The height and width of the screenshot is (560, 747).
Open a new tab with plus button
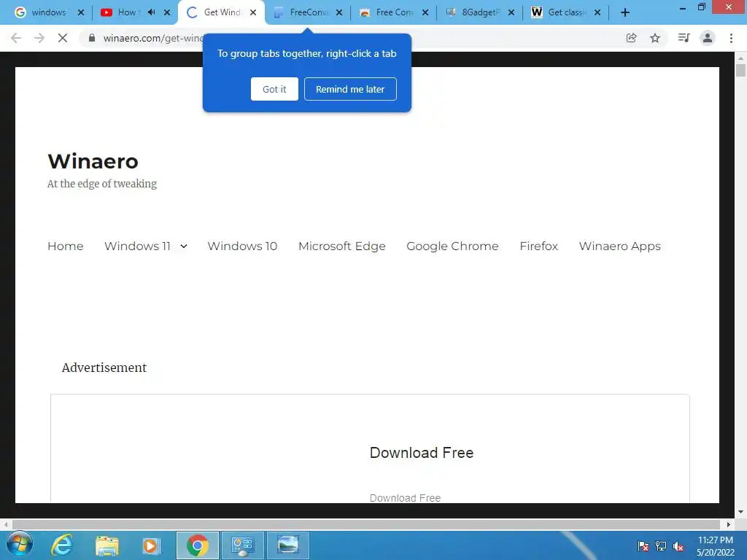625,12
